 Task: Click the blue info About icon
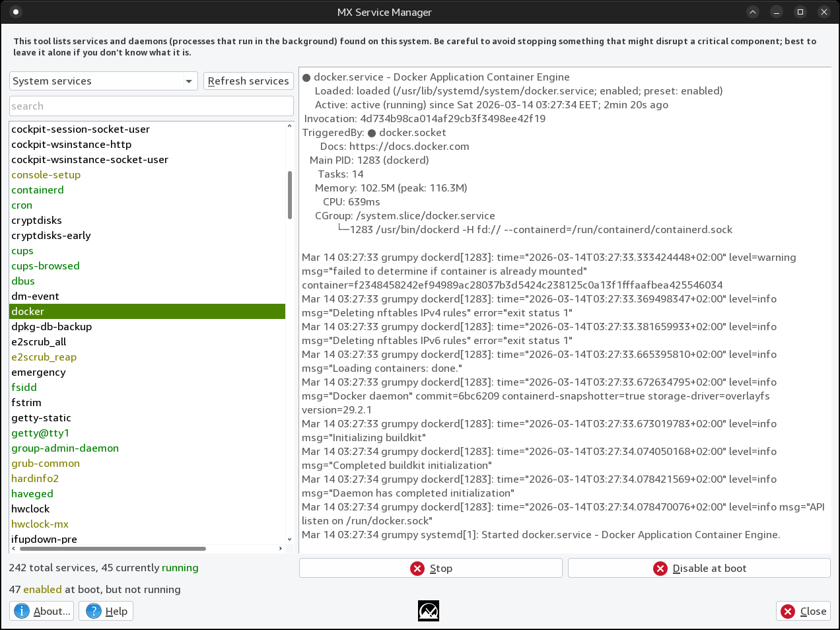point(22,611)
